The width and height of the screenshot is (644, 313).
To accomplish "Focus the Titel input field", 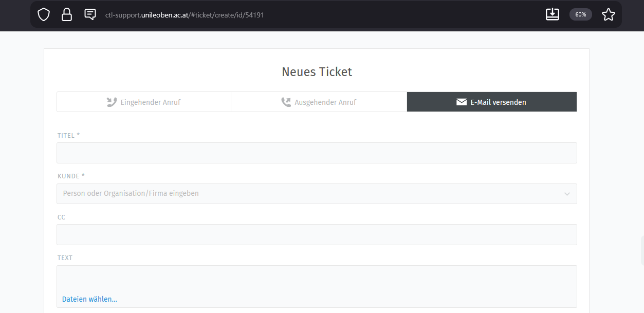I will coord(317,153).
